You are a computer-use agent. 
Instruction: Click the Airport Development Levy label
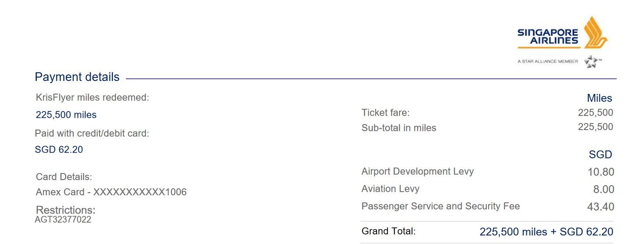pyautogui.click(x=417, y=171)
